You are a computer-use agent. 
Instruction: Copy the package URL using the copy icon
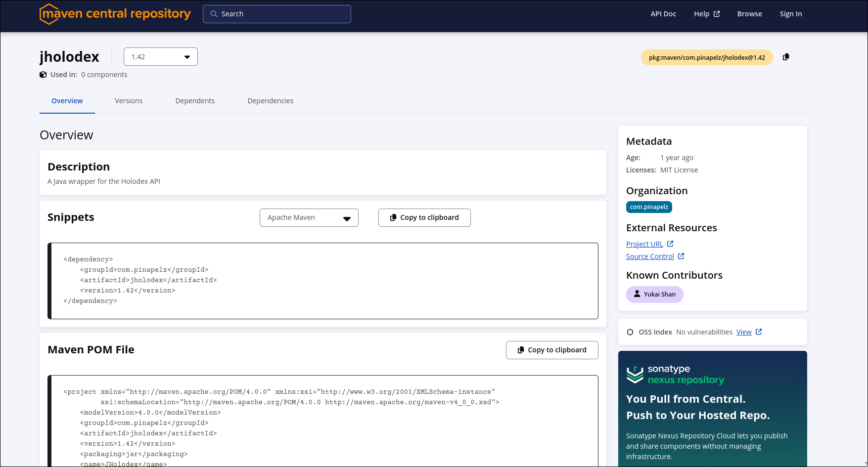pos(786,57)
